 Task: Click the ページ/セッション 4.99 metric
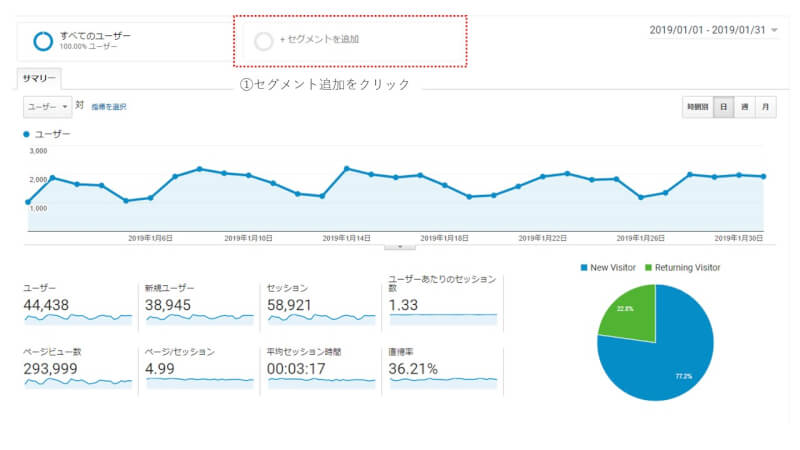pos(199,368)
